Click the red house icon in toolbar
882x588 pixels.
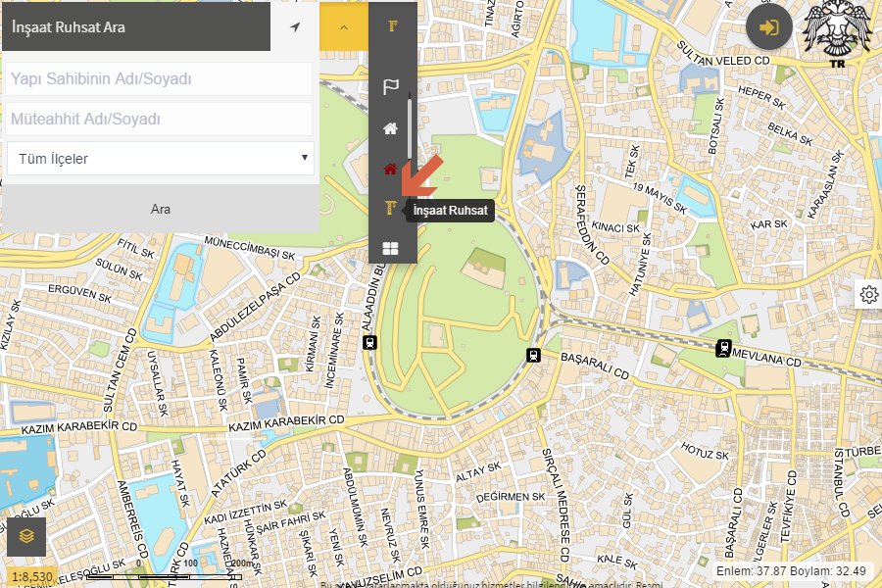390,169
